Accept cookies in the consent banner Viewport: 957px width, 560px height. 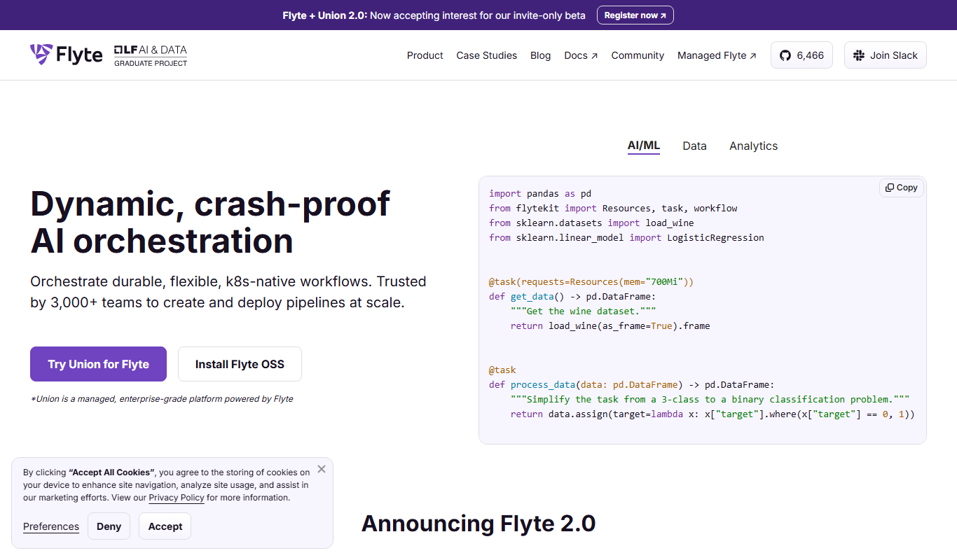tap(165, 526)
